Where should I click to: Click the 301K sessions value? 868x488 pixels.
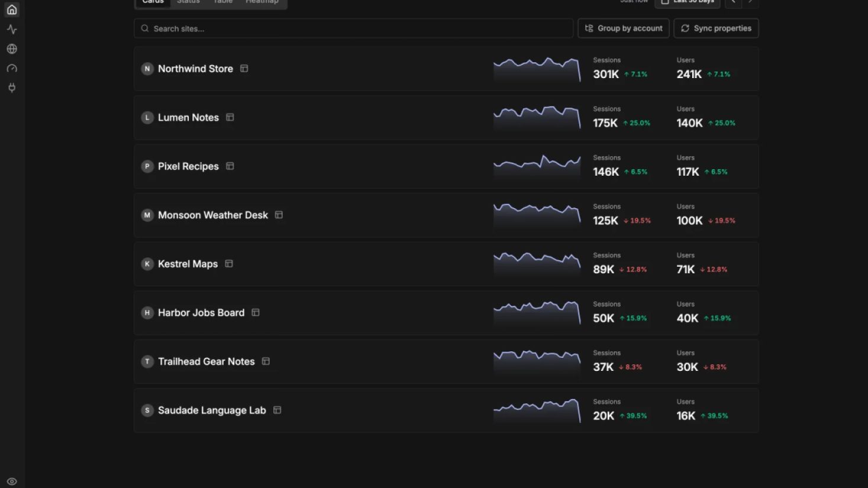[x=606, y=74]
